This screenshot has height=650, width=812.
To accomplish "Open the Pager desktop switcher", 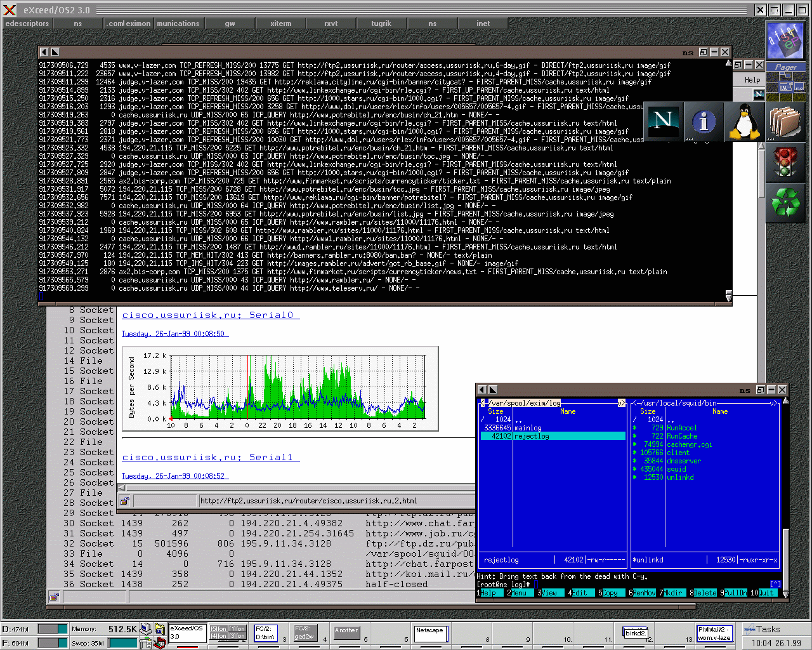I will [785, 81].
